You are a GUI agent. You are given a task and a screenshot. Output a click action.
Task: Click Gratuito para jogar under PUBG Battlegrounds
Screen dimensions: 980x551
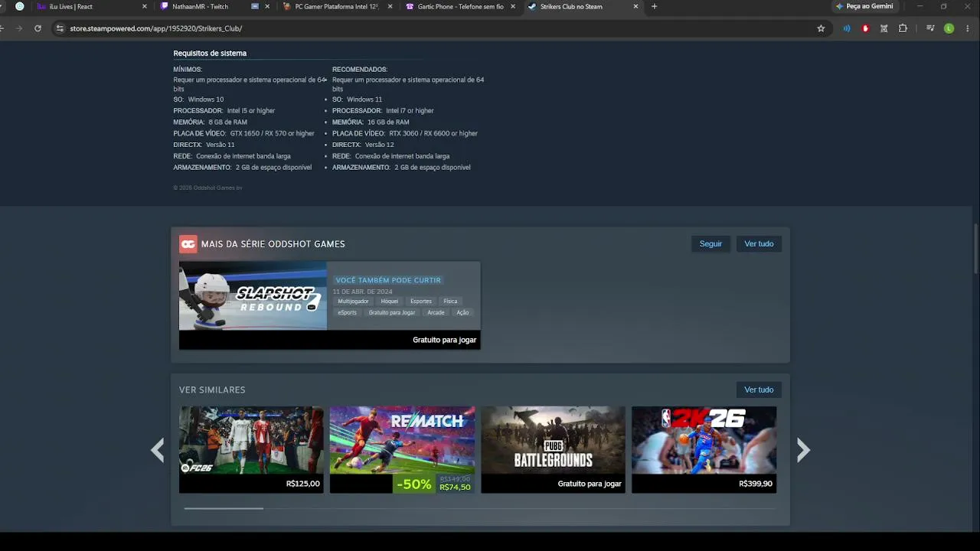coord(590,484)
